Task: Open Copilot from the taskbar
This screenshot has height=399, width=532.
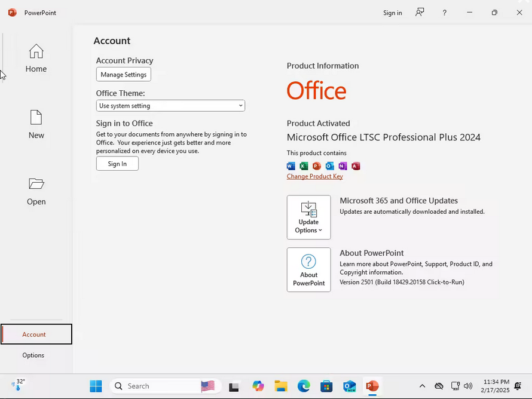Action: click(258, 386)
